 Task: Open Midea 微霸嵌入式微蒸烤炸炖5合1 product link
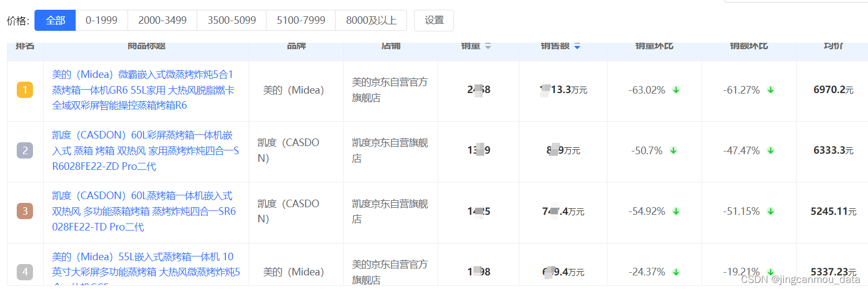click(x=144, y=90)
